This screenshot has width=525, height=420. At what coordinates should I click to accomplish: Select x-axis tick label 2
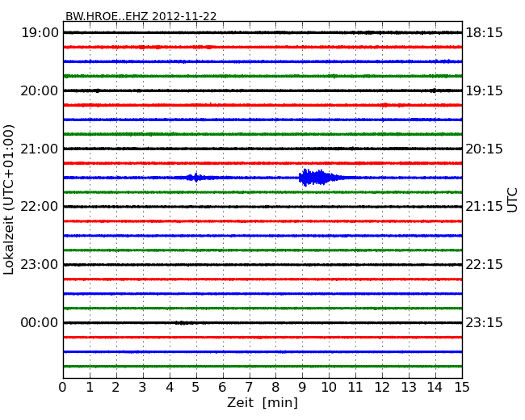(115, 387)
